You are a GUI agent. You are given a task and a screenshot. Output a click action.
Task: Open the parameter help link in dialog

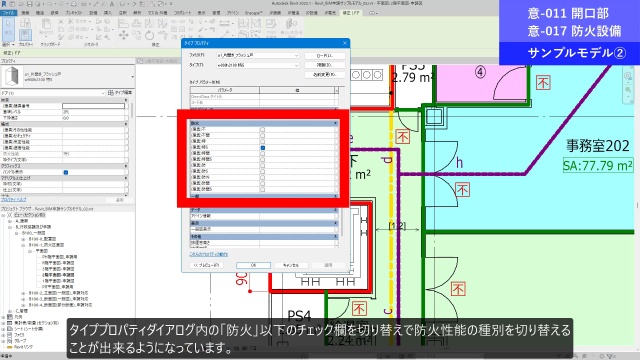(x=209, y=254)
